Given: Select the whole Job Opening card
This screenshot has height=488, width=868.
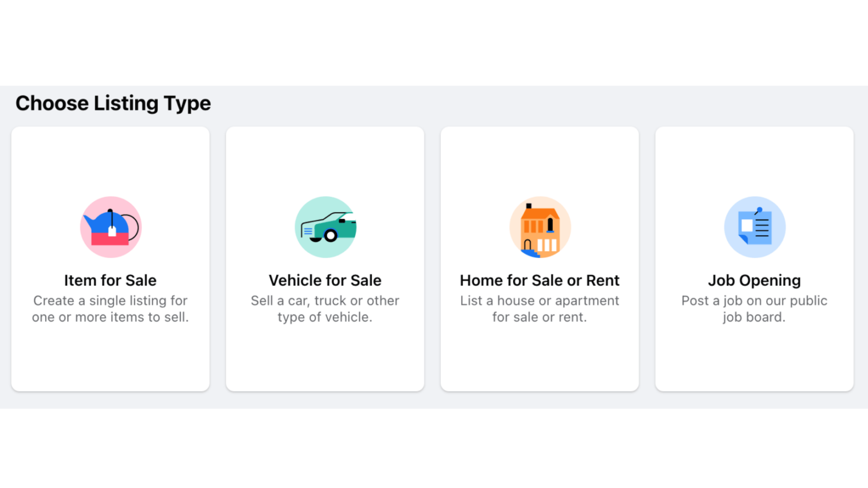Looking at the screenshot, I should tap(755, 259).
